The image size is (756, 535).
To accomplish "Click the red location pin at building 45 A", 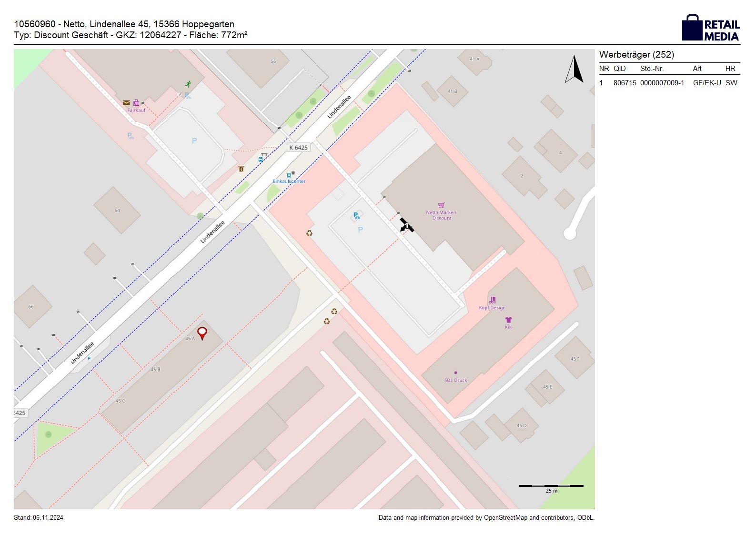I will 202,333.
